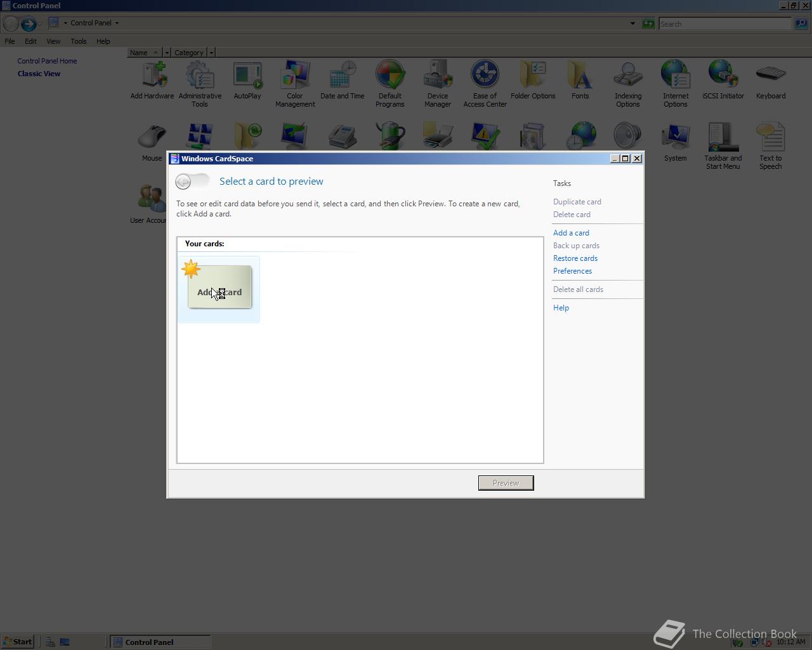Open the Keyboard icon in Control Panel
Image resolution: width=812 pixels, height=650 pixels.
771,81
